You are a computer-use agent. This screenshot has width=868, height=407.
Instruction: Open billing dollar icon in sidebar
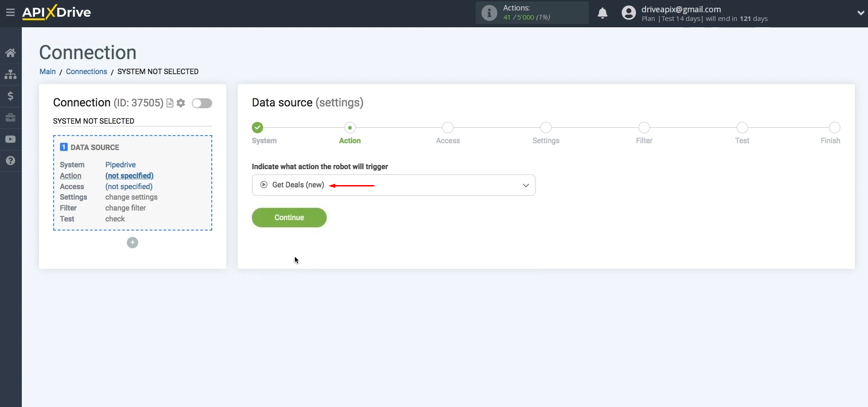click(x=10, y=96)
